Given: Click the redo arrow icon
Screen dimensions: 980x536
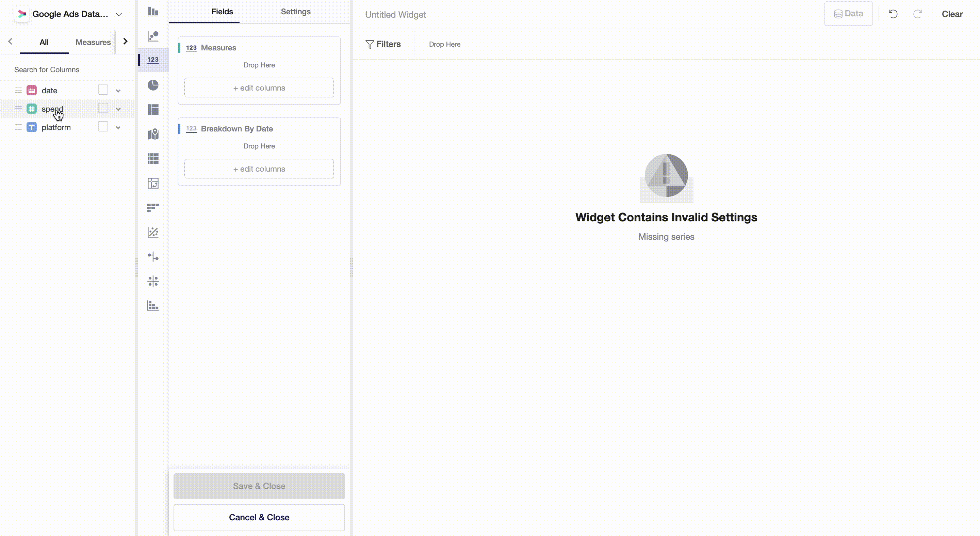Looking at the screenshot, I should pos(918,14).
